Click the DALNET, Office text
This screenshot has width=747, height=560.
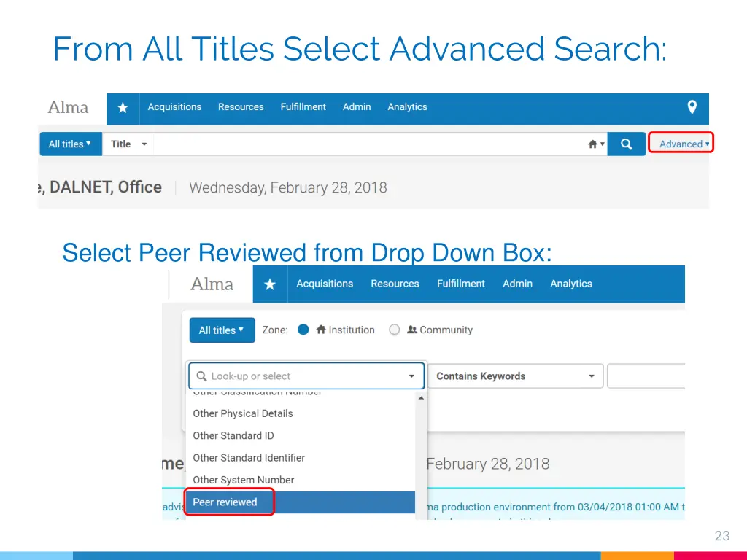click(105, 187)
